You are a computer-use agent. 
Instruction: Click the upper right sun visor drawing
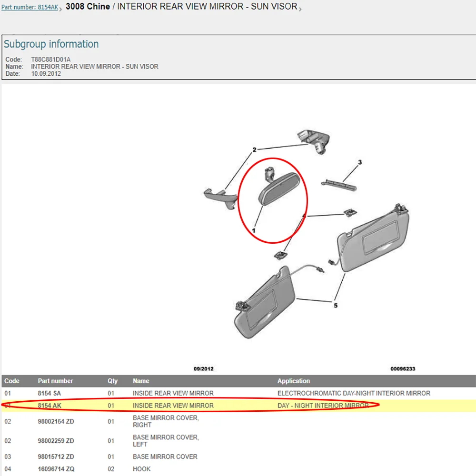[373, 238]
